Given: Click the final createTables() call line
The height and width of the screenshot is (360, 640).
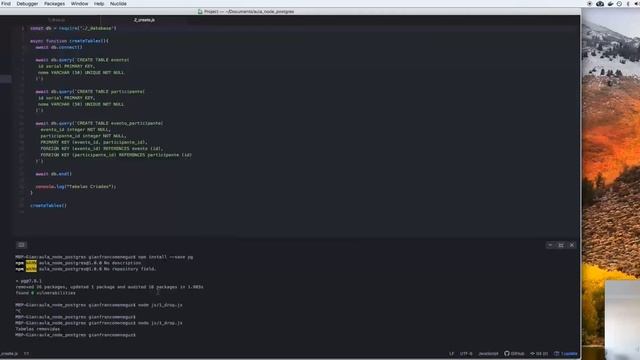Looking at the screenshot, I should coord(48,206).
